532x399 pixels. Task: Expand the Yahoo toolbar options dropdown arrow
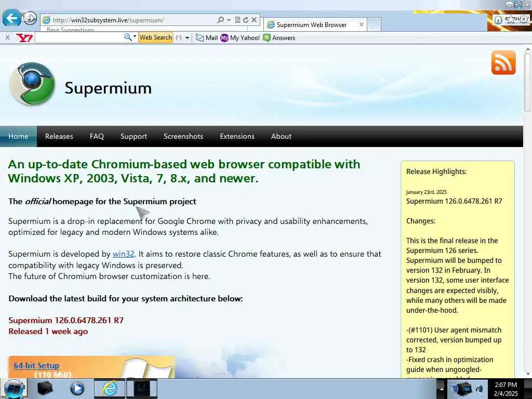187,38
